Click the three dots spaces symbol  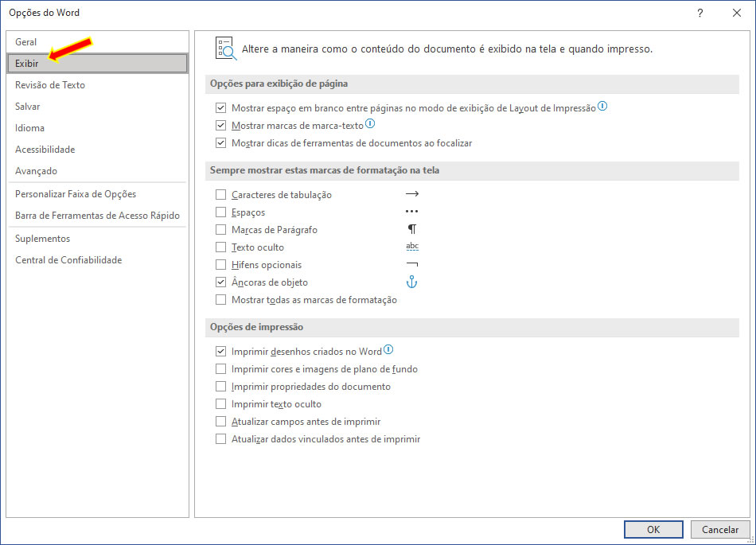411,211
